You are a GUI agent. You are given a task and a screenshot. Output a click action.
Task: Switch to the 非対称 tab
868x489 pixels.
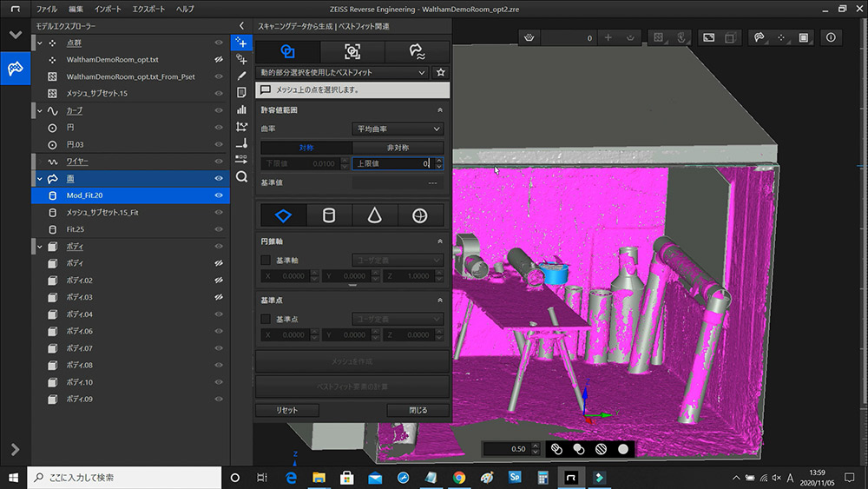pos(398,148)
